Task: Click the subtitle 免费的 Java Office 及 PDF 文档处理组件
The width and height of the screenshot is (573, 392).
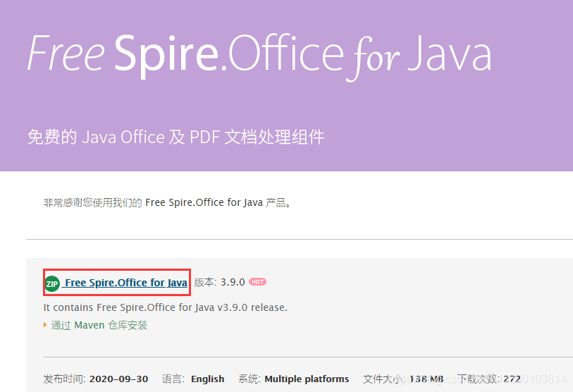Action: (x=175, y=137)
